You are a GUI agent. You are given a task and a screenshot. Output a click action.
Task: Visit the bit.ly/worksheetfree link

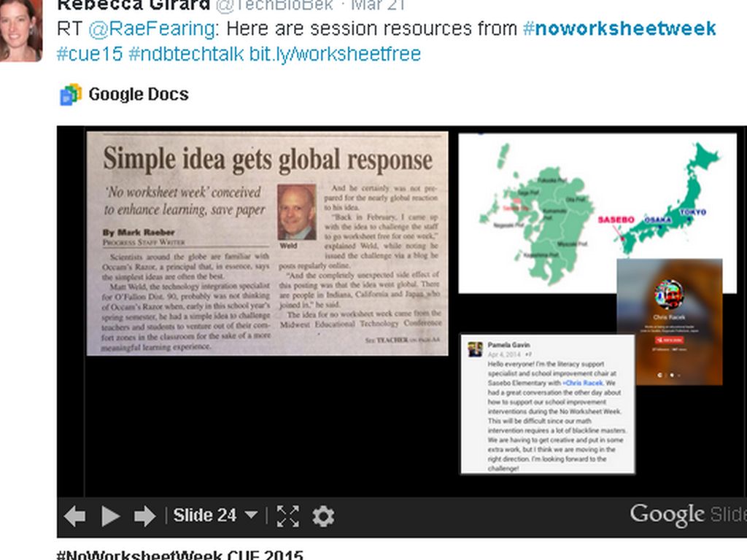point(335,54)
